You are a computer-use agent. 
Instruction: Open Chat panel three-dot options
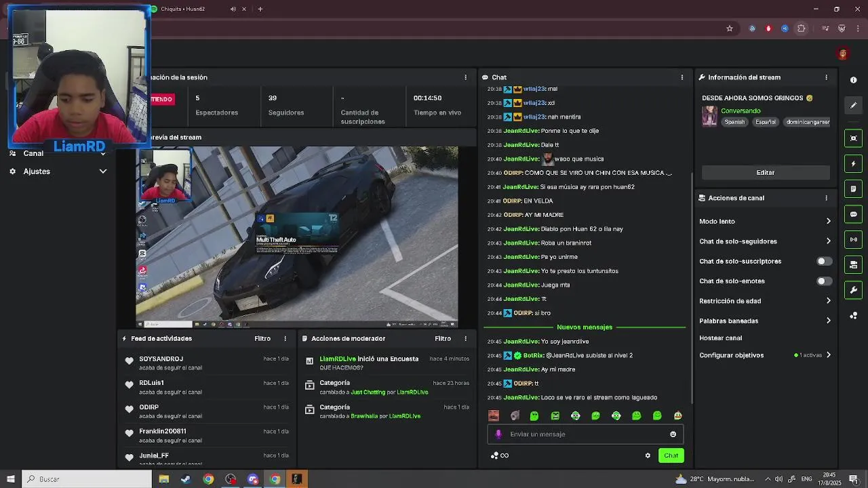tap(682, 77)
